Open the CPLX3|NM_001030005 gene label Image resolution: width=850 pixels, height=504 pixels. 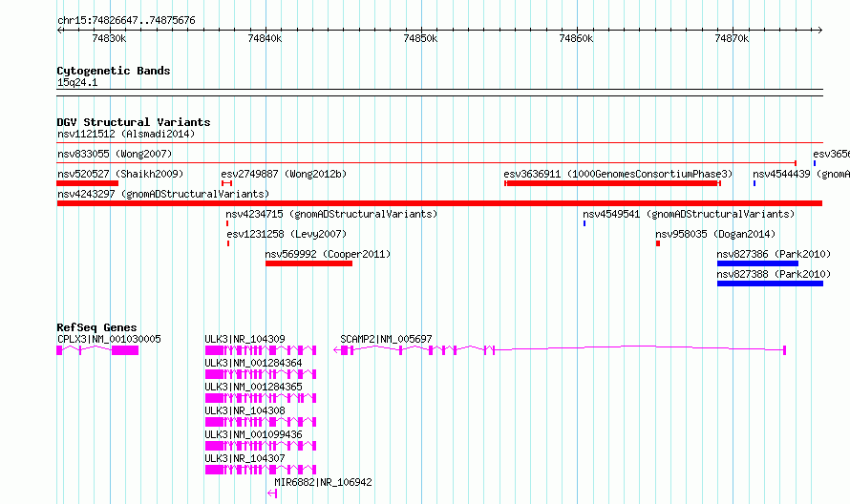109,339
